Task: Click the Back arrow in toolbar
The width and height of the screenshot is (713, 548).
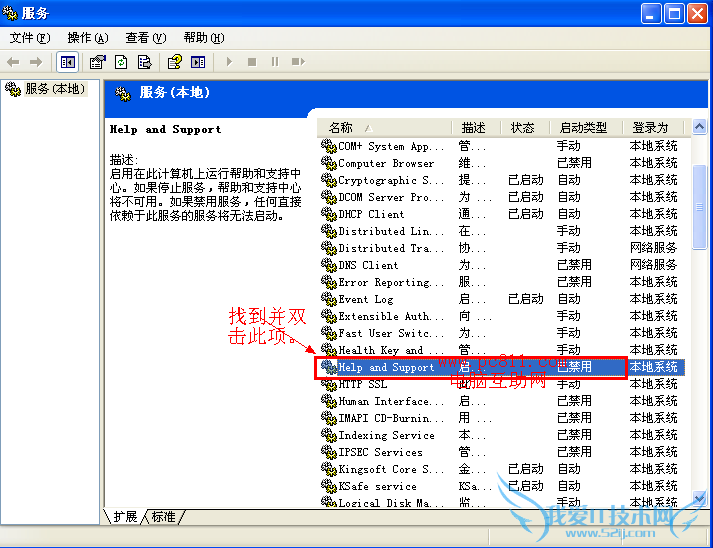Action: pos(13,62)
